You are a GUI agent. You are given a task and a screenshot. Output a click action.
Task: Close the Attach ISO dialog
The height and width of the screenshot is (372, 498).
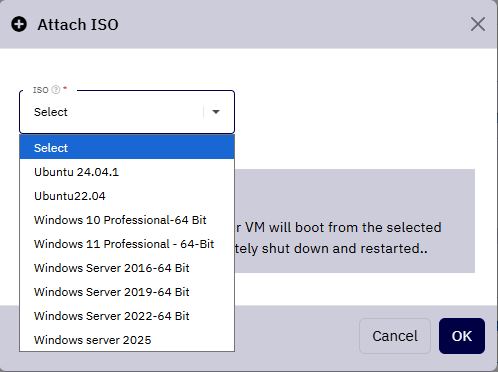pyautogui.click(x=478, y=24)
